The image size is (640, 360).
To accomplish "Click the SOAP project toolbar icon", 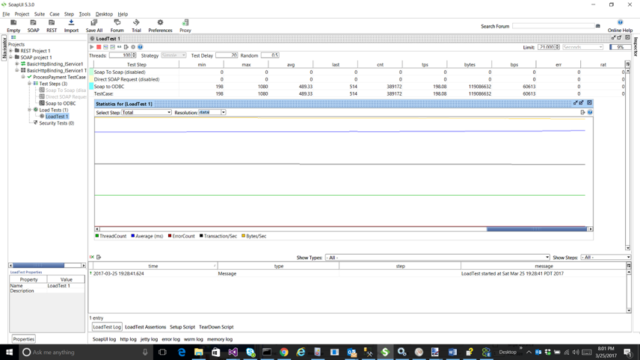I will pos(33,23).
